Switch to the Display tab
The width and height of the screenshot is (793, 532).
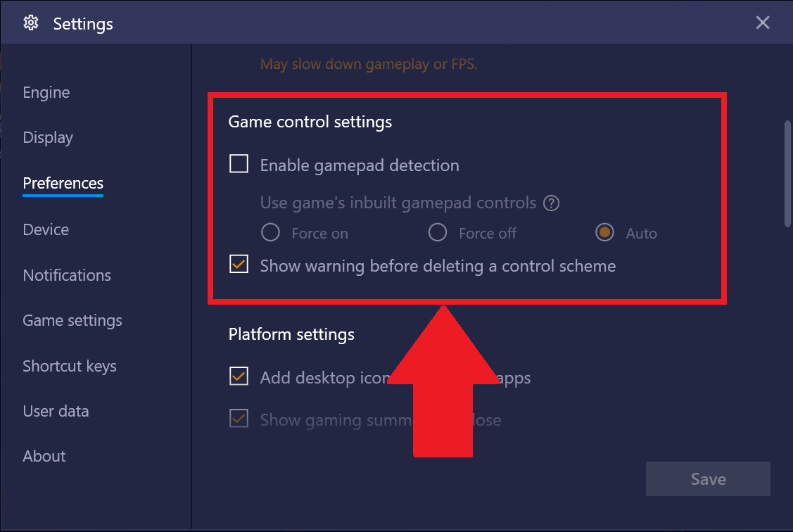pyautogui.click(x=48, y=137)
